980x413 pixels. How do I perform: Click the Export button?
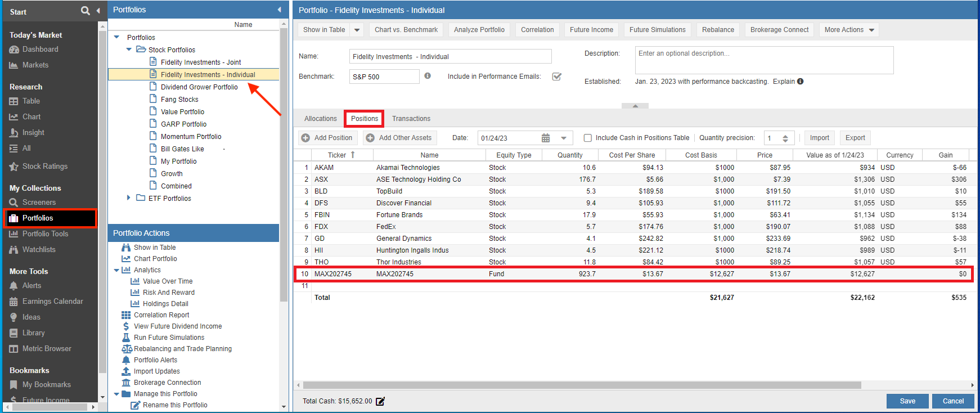pyautogui.click(x=855, y=138)
